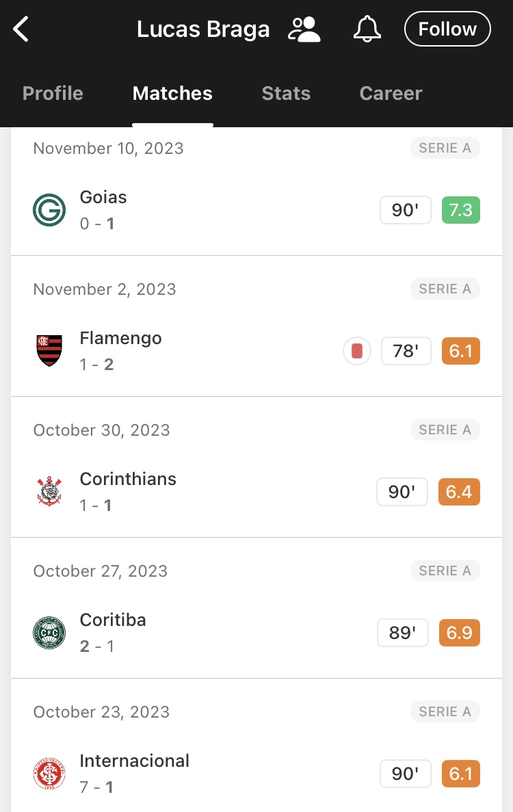Open the Career tab
Image resolution: width=513 pixels, height=812 pixels.
click(391, 93)
